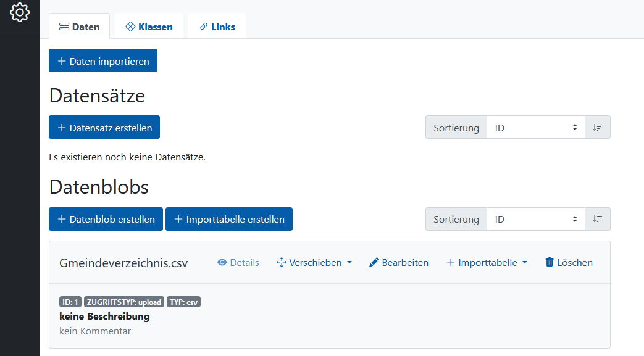This screenshot has height=356, width=644.
Task: Click the Datensatz erstellen button
Action: tap(104, 127)
